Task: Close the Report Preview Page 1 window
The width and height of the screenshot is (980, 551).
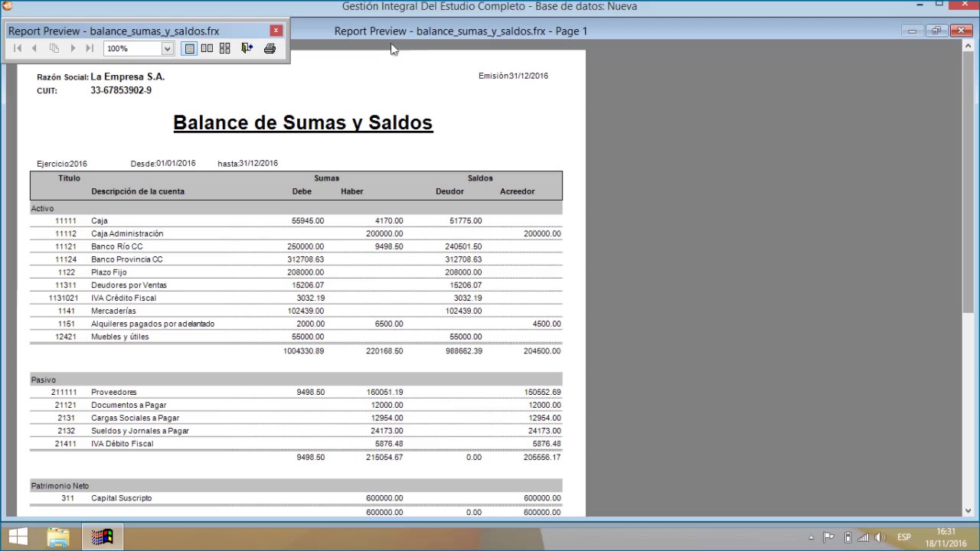Action: click(x=961, y=31)
